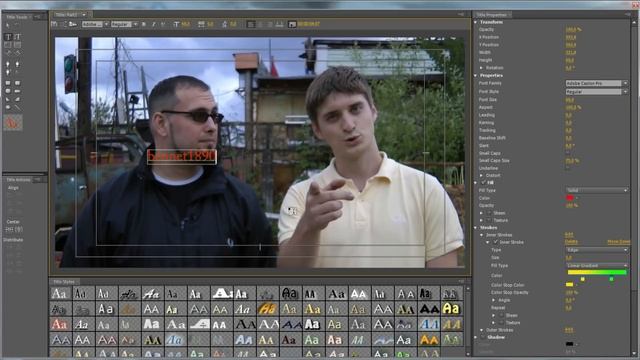This screenshot has width=640, height=360.
Task: Open the red Fill Color swatch
Action: click(570, 198)
